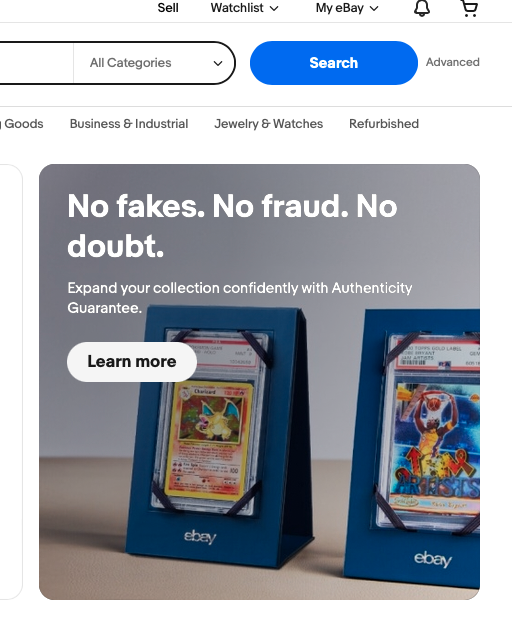Click the Kobe Bryant basketball card image
The image size is (512, 641).
click(x=436, y=448)
